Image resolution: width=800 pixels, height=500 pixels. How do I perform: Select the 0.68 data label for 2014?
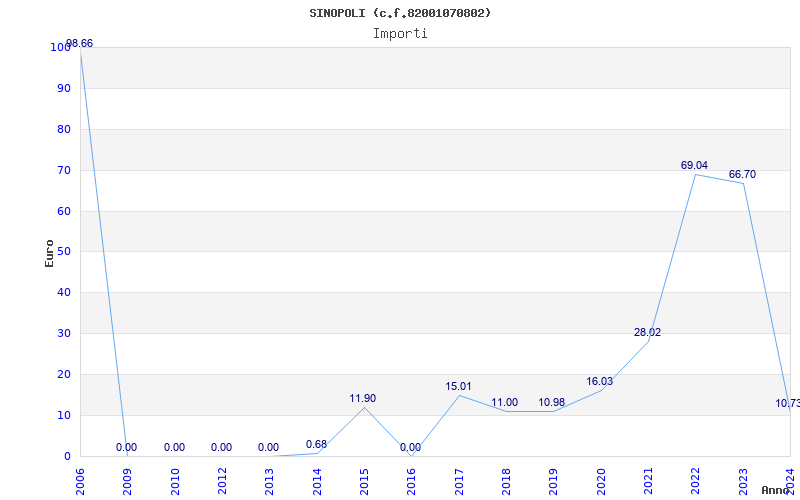coord(316,444)
